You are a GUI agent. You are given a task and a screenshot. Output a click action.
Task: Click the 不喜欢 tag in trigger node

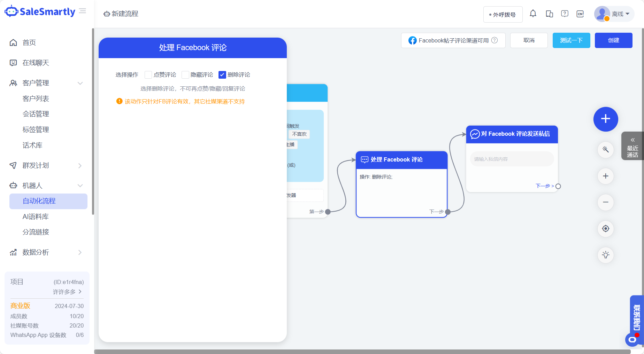(299, 134)
